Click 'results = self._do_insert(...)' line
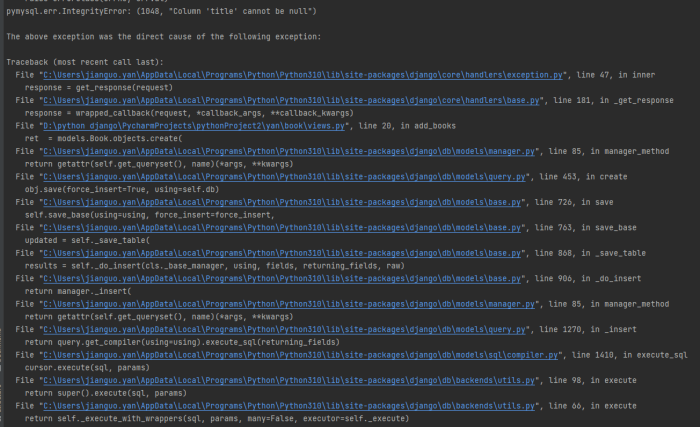 point(214,266)
